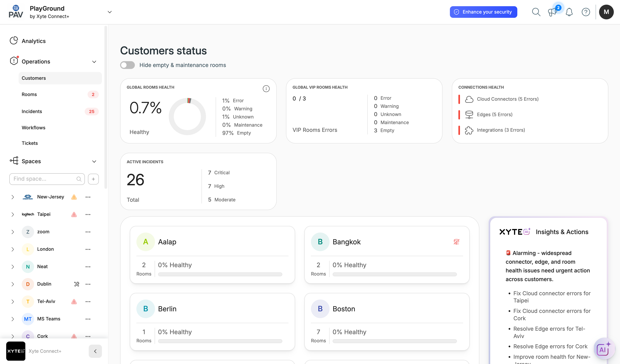Viewport: 620px width, 364px height.
Task: Open the PlayGround account dropdown arrow
Action: pos(110,12)
